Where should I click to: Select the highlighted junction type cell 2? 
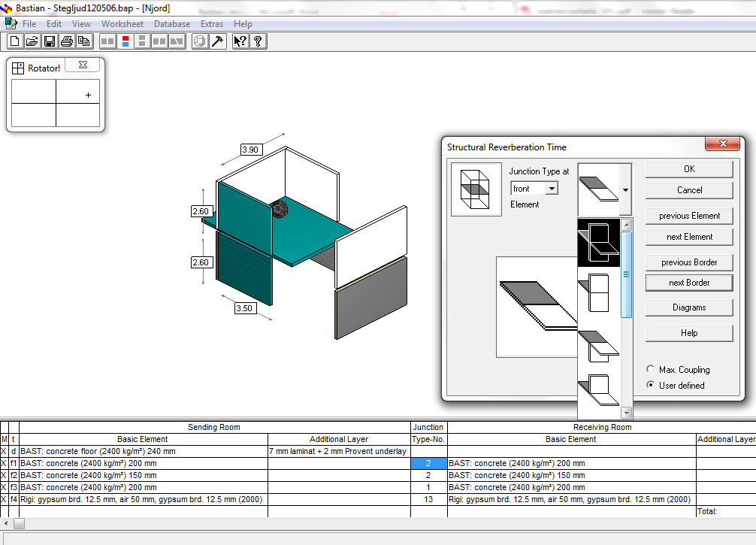click(428, 464)
